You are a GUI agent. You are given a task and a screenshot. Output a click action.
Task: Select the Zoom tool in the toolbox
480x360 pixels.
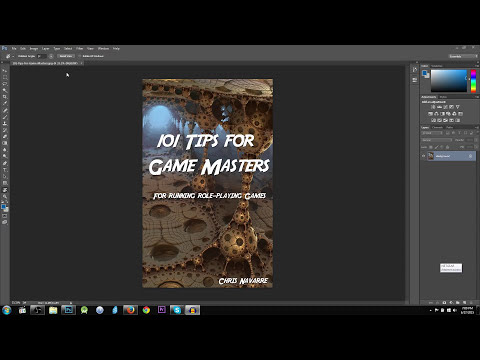5,197
